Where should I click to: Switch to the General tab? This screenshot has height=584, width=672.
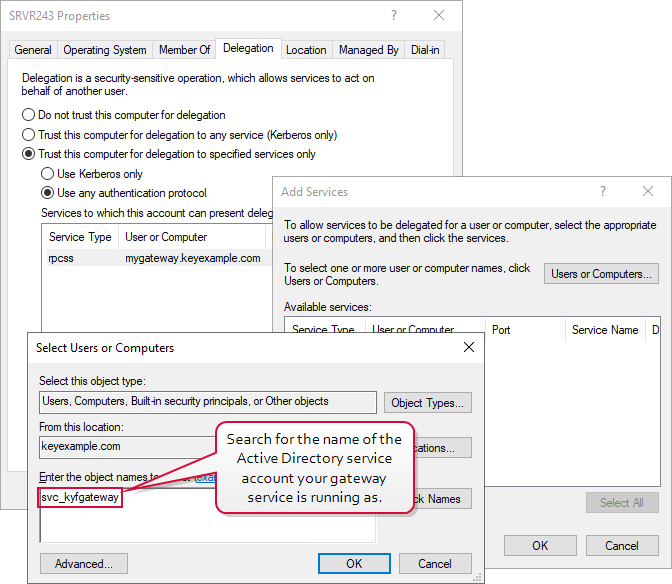click(33, 50)
